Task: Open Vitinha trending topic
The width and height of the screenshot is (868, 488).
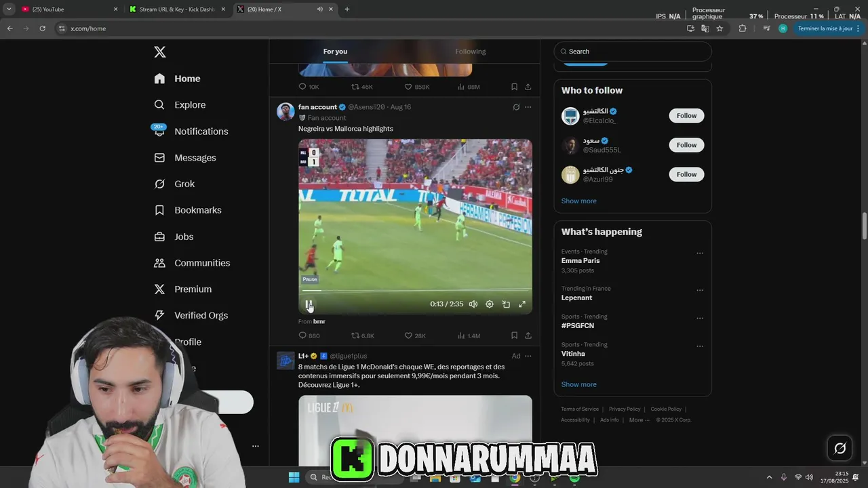Action: point(573,354)
